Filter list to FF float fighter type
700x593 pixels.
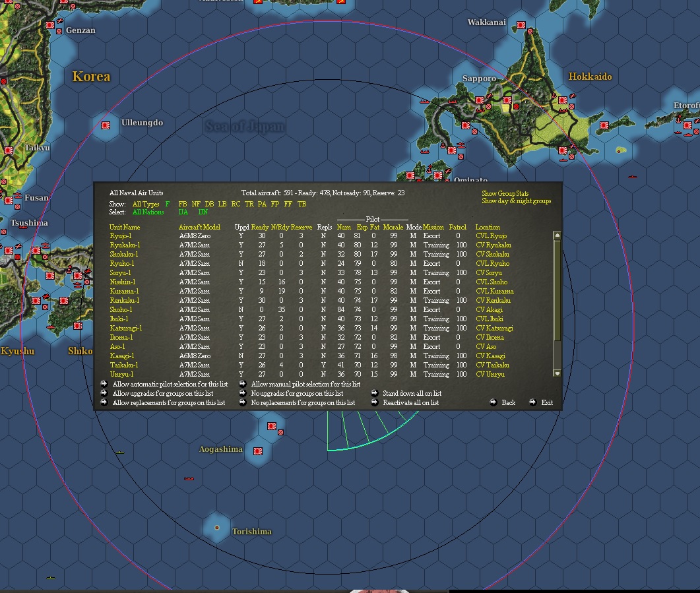(288, 204)
